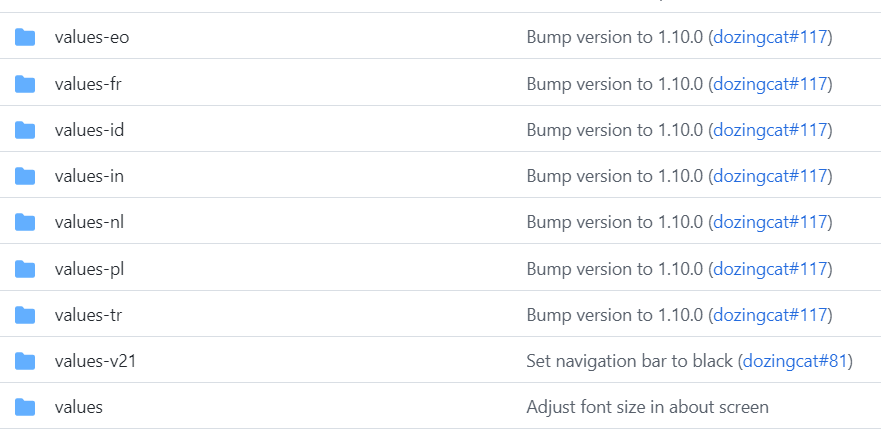Open the values-eo directory link
Viewport: 881px width, 440px height.
click(91, 38)
